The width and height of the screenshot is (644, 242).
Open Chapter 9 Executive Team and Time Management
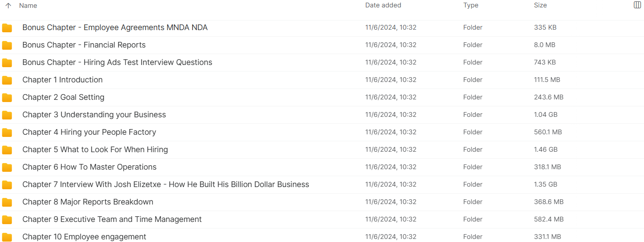point(112,219)
